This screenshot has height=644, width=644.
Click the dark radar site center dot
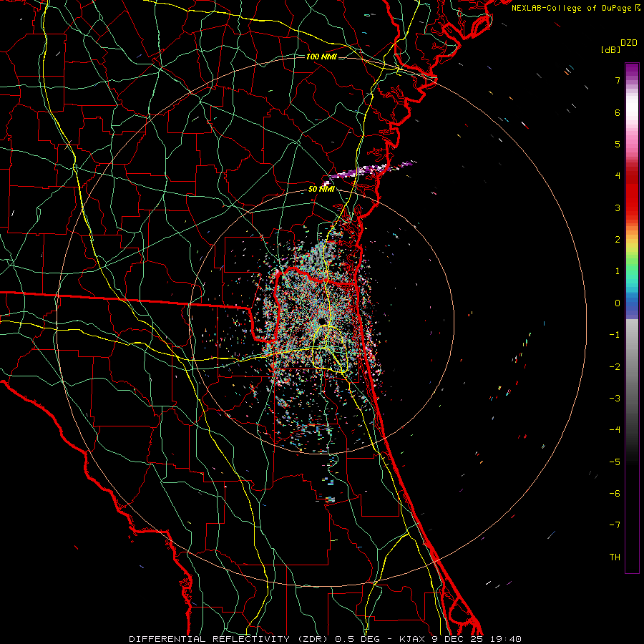(x=323, y=321)
